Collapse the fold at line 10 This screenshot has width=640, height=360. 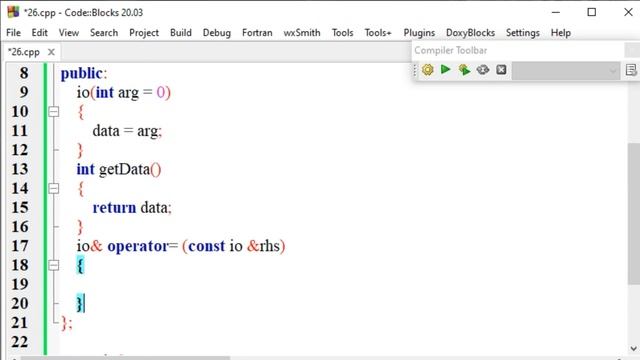tap(53, 111)
